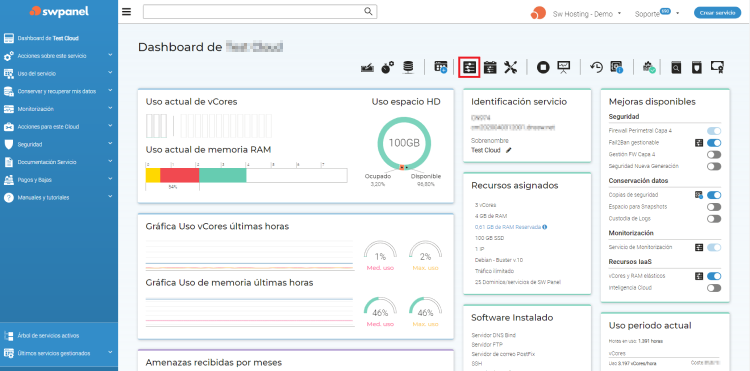Toggle Firewall Perimetral Capa 4 switch
Screen dimensions: 750x371
[x=714, y=131]
